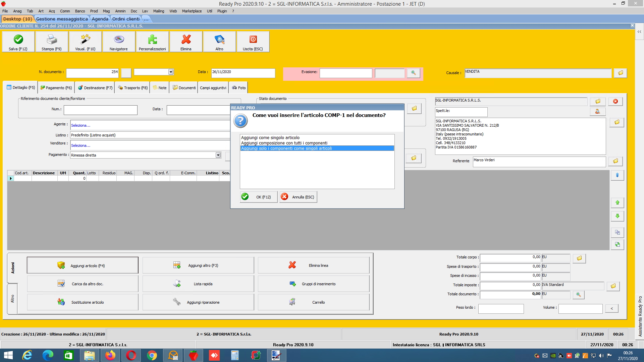Image resolution: width=644 pixels, height=362 pixels.
Task: Click Uscita (ESC) exit button
Action: (x=253, y=42)
